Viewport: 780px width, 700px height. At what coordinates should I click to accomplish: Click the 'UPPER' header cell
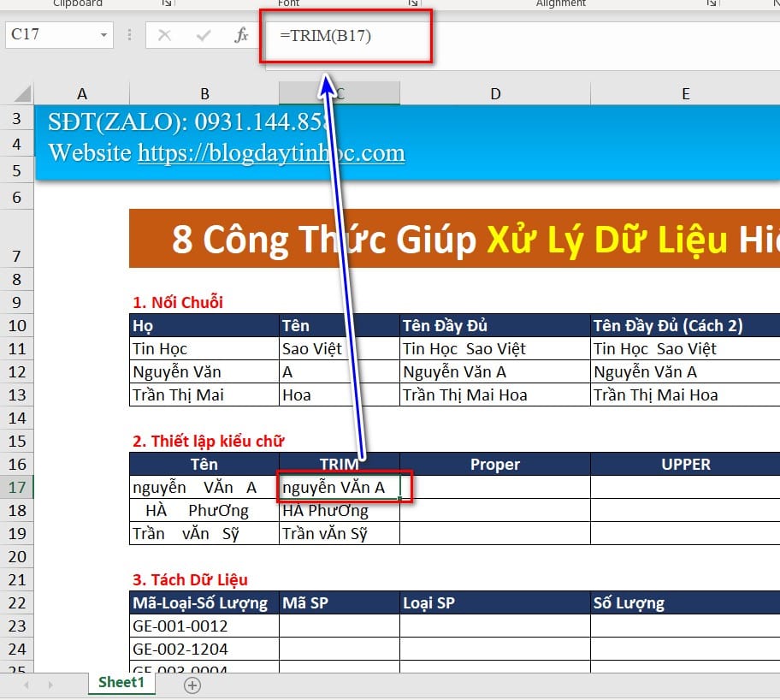point(685,464)
